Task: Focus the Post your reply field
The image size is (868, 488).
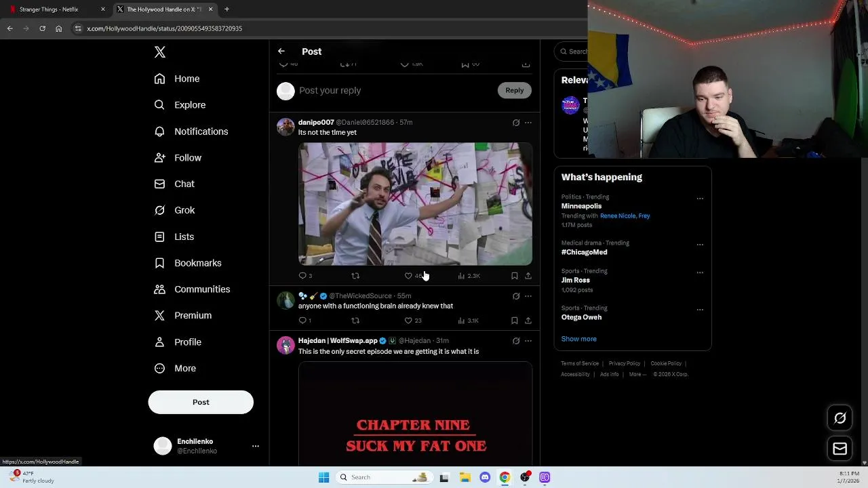Action: coord(393,90)
